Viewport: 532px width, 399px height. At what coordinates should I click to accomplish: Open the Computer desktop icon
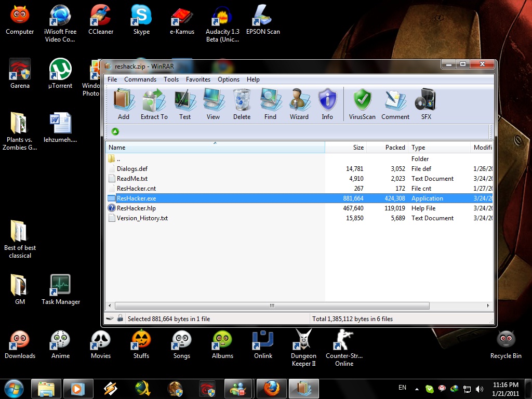[x=20, y=20]
